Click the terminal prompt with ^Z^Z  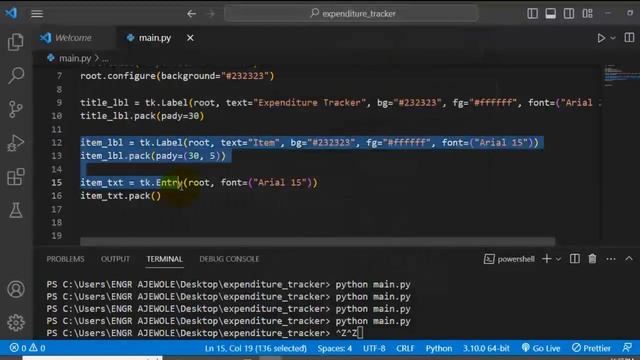(x=204, y=333)
